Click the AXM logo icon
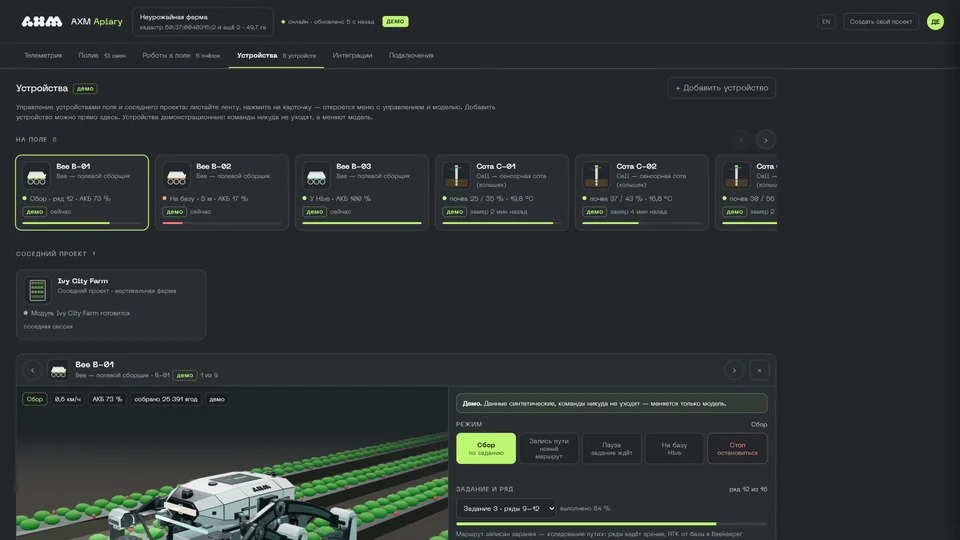The width and height of the screenshot is (960, 540). coord(42,21)
